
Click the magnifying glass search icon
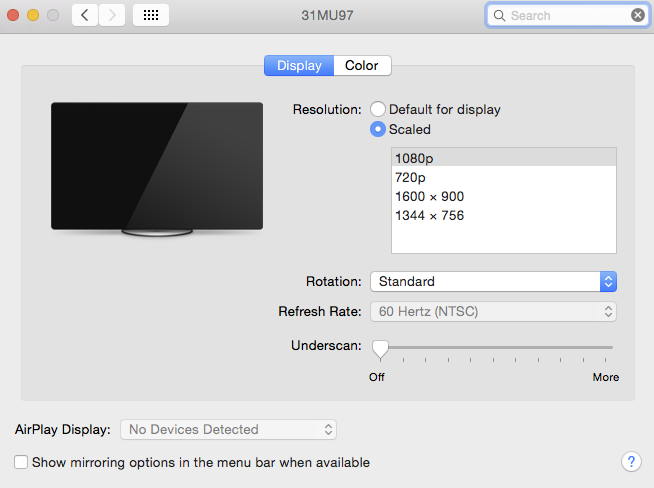click(x=499, y=15)
